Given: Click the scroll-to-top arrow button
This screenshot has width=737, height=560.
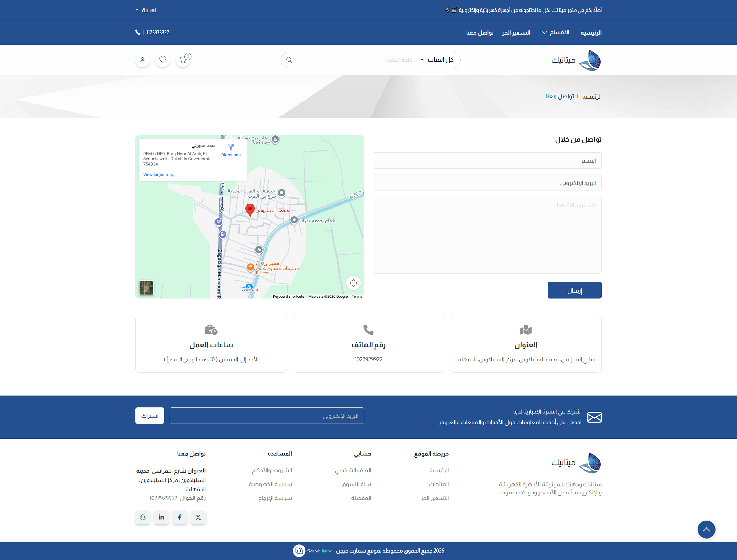Looking at the screenshot, I should [706, 529].
